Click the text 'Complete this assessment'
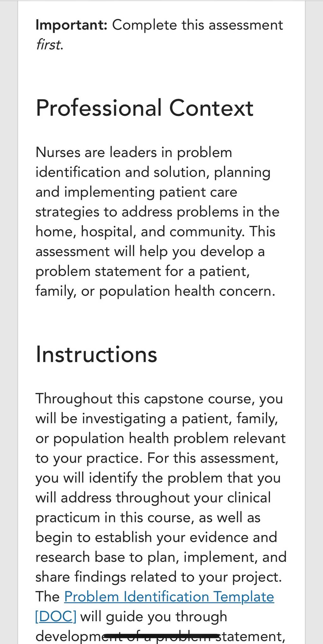This screenshot has height=644, width=323. click(x=198, y=25)
